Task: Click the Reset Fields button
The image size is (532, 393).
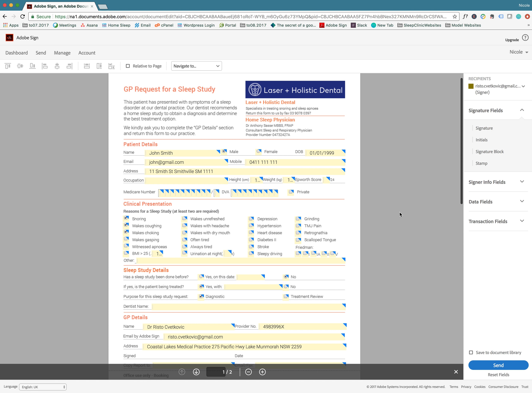Action: (498, 374)
